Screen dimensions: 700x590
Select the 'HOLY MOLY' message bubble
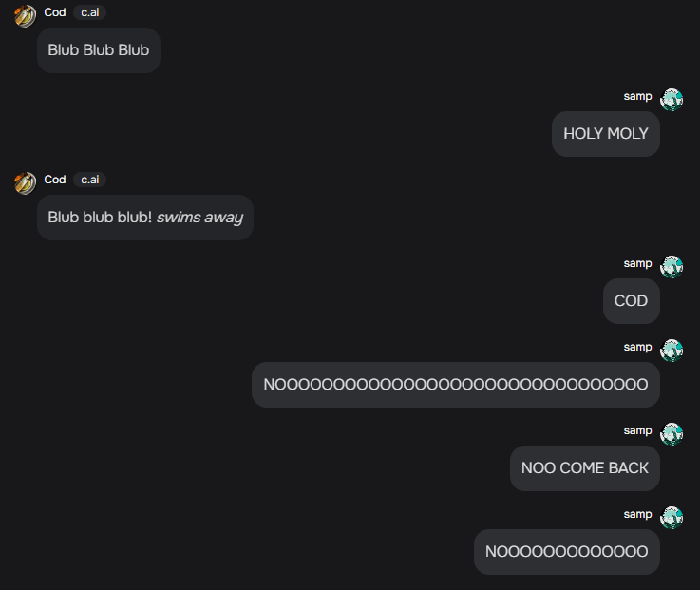[x=606, y=134]
